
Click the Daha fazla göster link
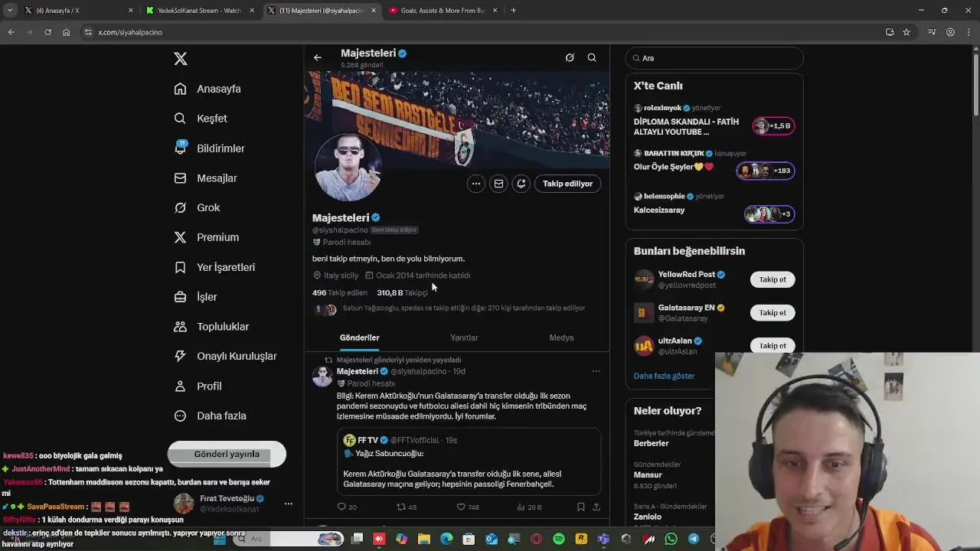coord(664,376)
